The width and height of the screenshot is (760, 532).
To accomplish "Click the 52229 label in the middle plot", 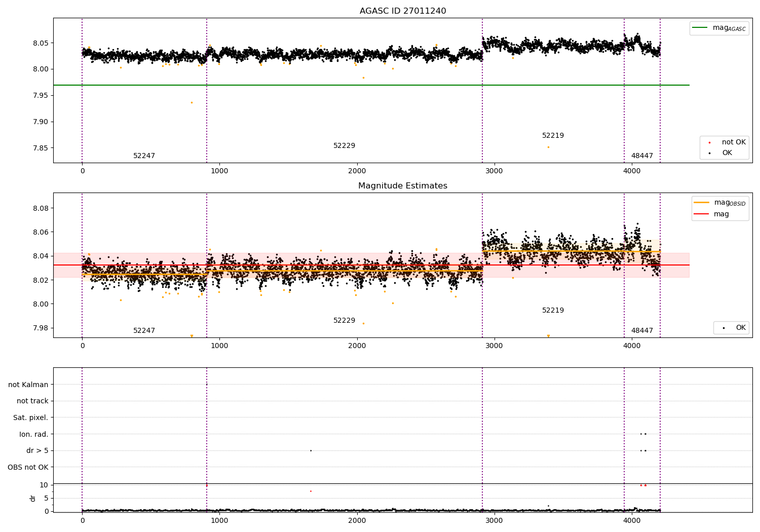I will [x=345, y=321].
